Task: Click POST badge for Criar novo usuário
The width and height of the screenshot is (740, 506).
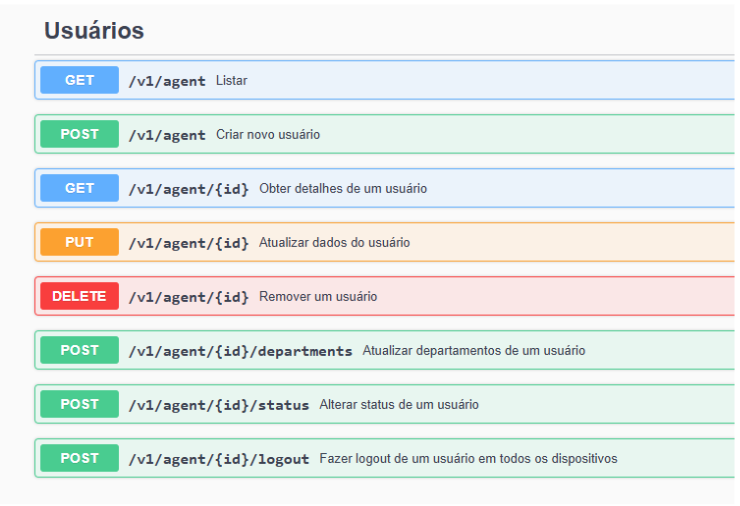Action: tap(79, 134)
